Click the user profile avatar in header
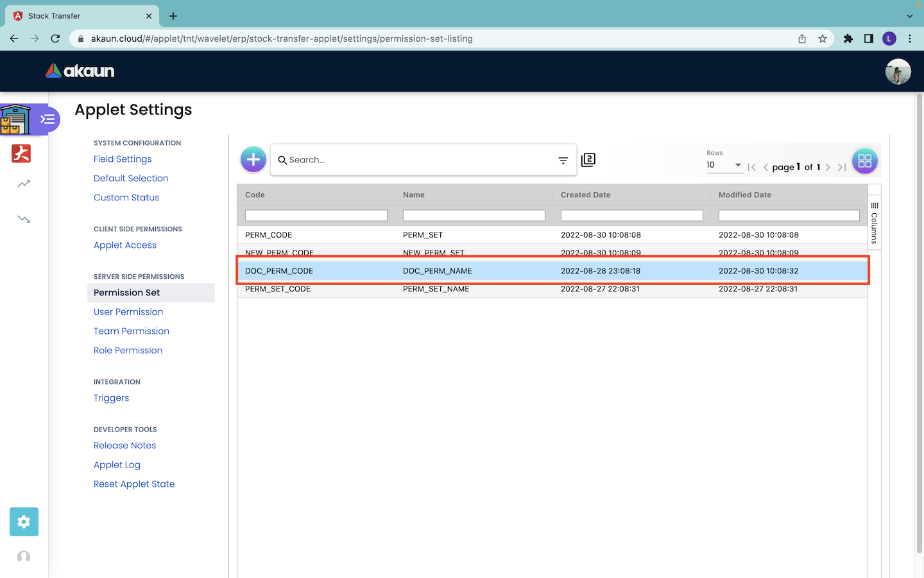 [898, 71]
